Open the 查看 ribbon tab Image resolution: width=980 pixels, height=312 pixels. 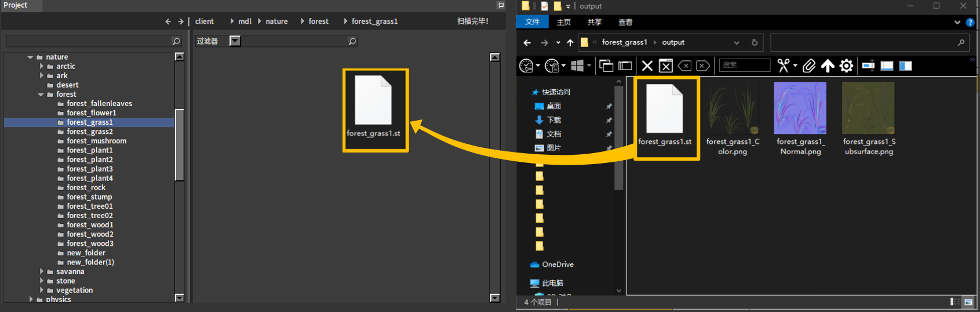[625, 22]
